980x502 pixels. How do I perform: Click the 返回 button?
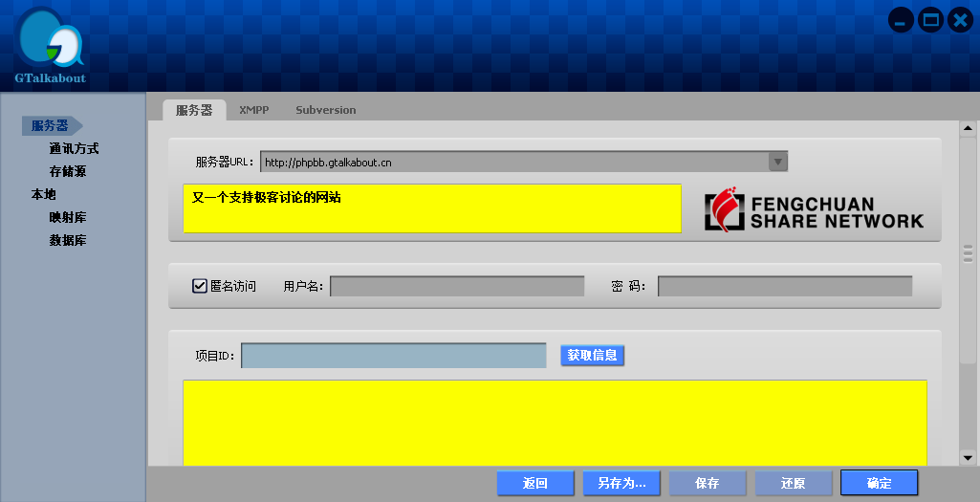(x=535, y=483)
